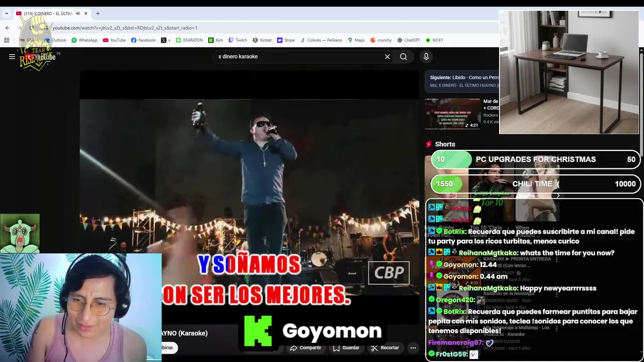
Task: Open the 4:21 suggested video thumbnail
Action: tap(452, 113)
